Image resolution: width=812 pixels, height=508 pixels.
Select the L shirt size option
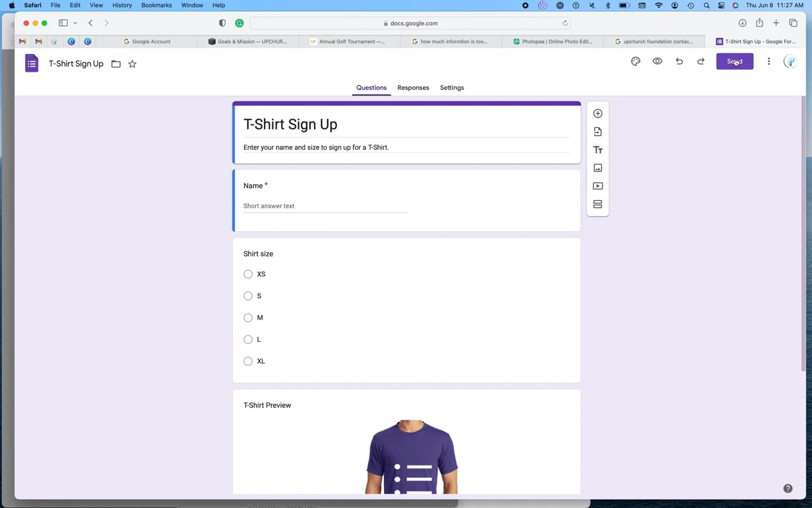pos(248,340)
